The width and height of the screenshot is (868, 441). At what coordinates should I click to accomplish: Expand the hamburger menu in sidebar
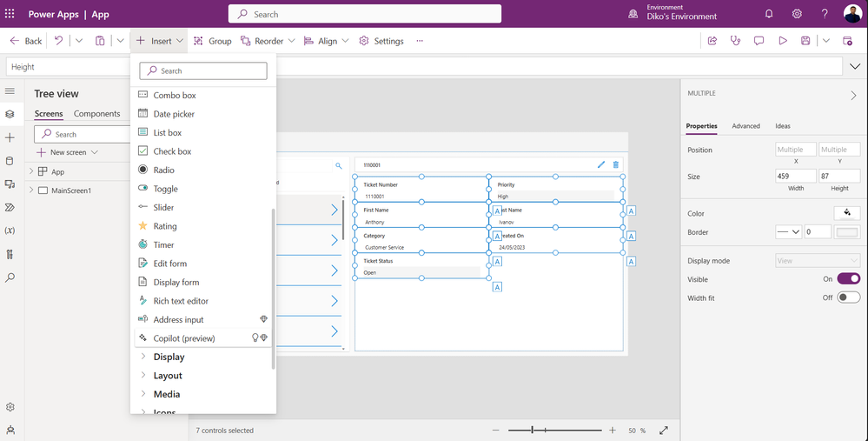(10, 90)
